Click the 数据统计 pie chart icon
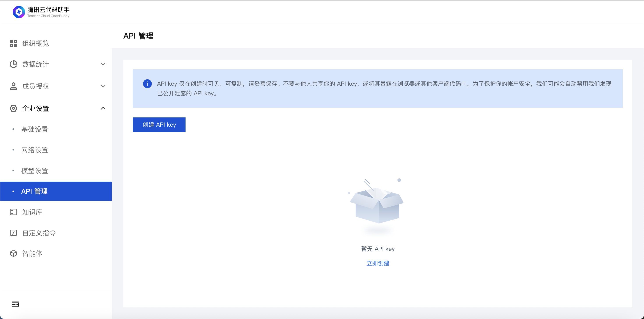The height and width of the screenshot is (319, 644). [x=14, y=64]
